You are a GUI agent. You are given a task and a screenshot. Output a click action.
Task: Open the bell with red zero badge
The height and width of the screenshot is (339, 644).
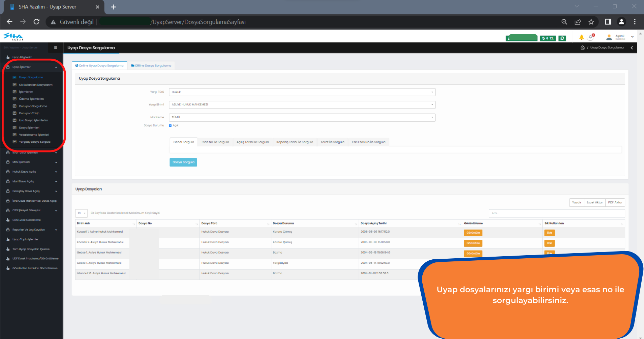click(x=591, y=37)
